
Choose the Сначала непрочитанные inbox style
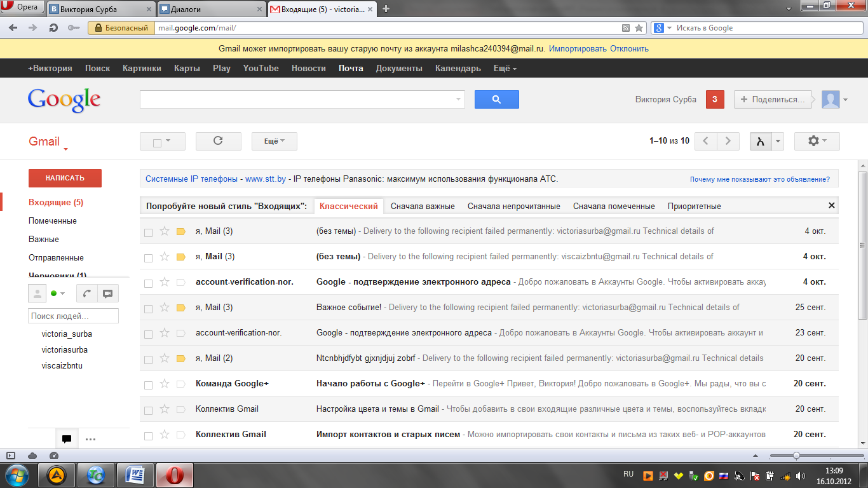pyautogui.click(x=514, y=206)
